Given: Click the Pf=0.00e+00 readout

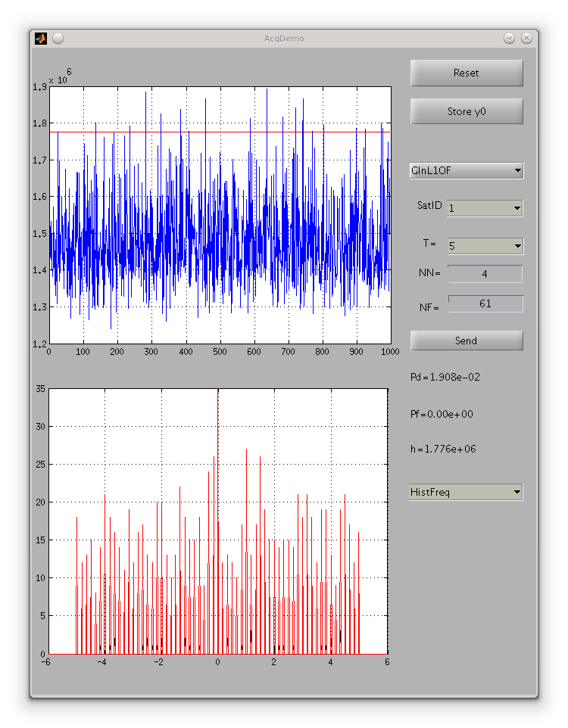Looking at the screenshot, I should click(x=443, y=415).
